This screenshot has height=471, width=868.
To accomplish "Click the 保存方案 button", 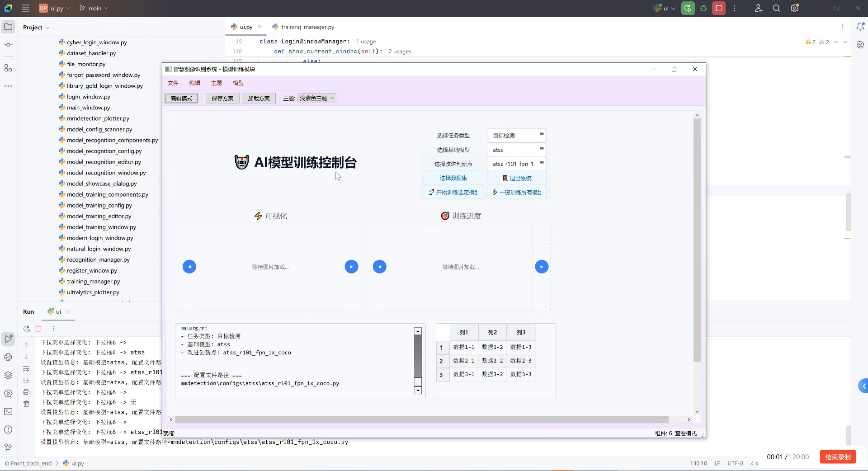I will point(222,98).
